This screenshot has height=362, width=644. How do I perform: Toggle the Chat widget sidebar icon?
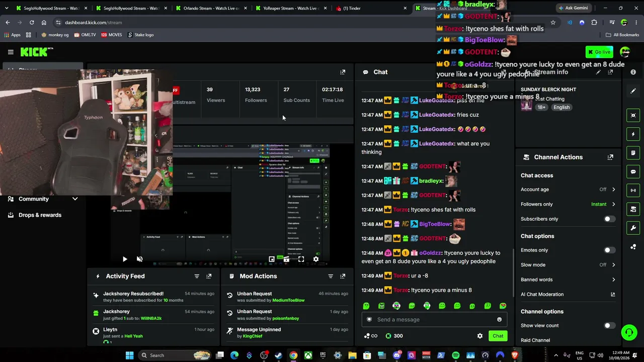tap(633, 171)
